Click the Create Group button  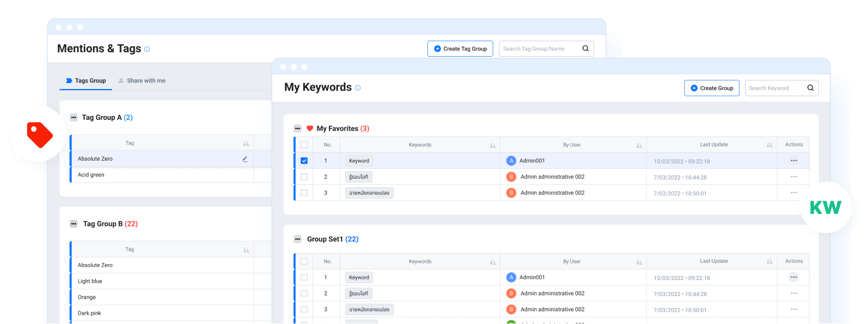pyautogui.click(x=711, y=88)
